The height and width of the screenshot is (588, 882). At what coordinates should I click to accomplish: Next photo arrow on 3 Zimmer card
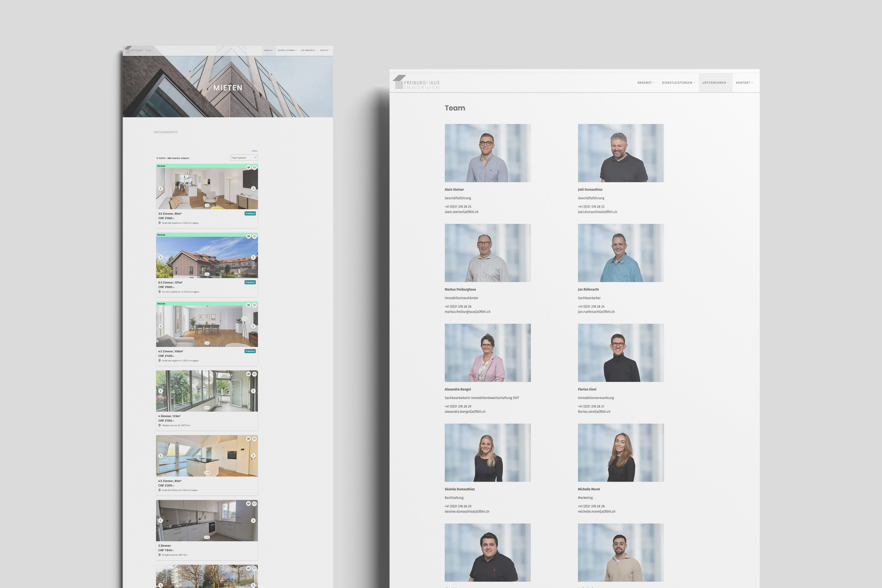[x=253, y=520]
